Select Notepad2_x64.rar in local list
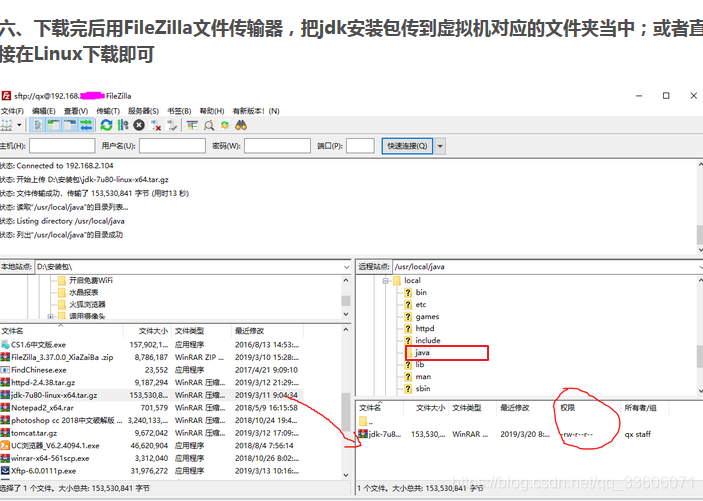The width and height of the screenshot is (703, 501). pos(152,408)
